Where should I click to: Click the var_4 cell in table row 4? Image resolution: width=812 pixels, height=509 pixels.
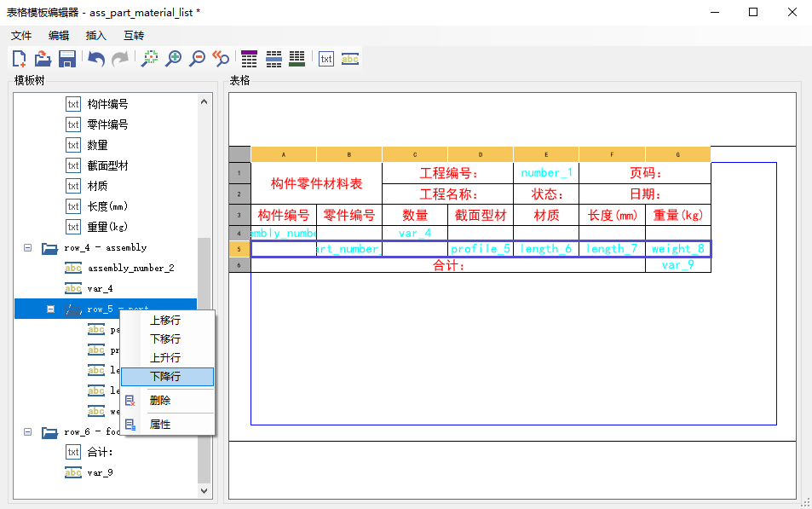point(415,234)
